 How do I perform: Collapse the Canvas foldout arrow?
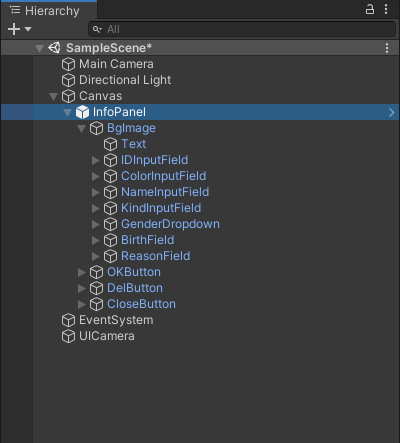[x=53, y=97]
